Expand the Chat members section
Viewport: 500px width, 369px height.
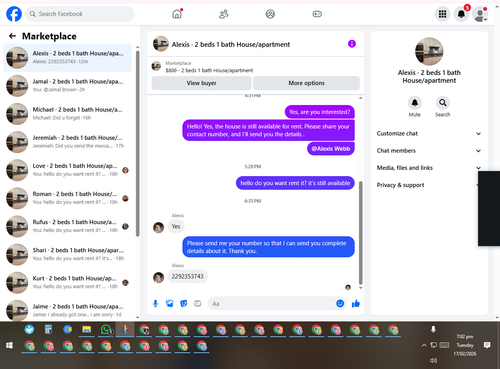click(429, 151)
